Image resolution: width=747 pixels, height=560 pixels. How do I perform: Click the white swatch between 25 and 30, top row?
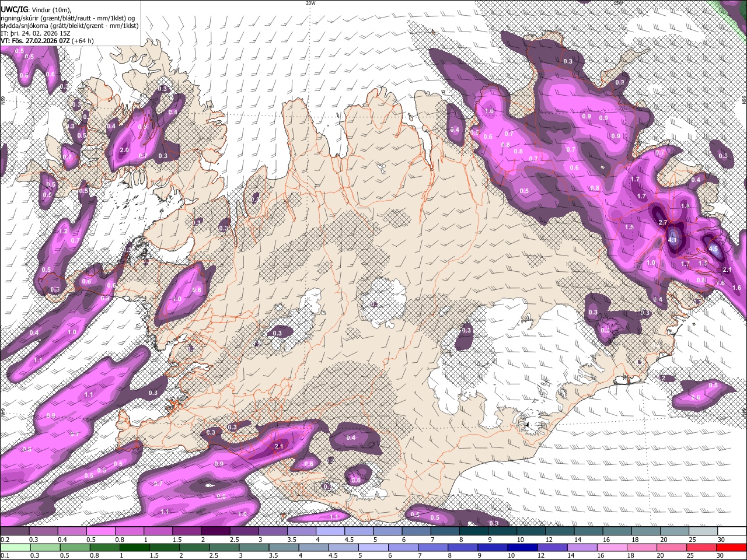point(703,531)
